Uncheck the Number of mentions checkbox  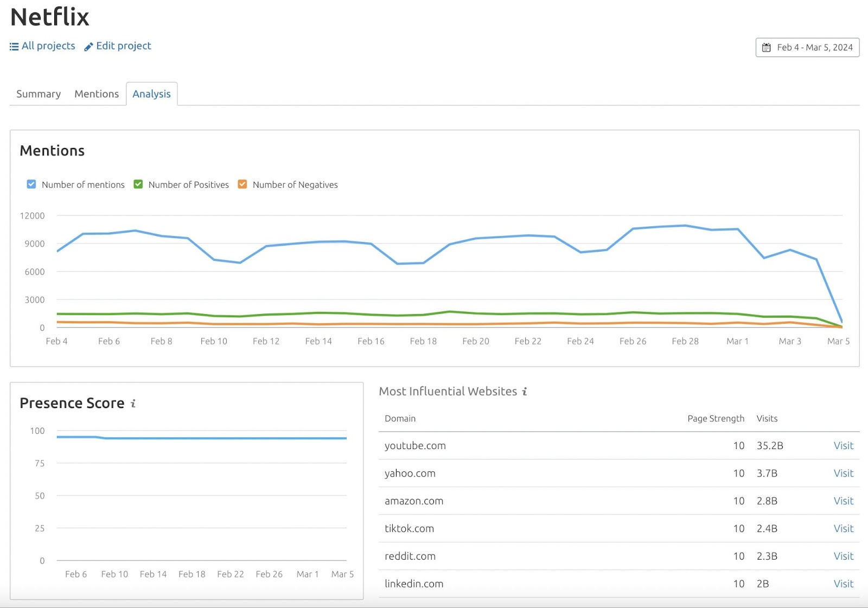point(31,184)
